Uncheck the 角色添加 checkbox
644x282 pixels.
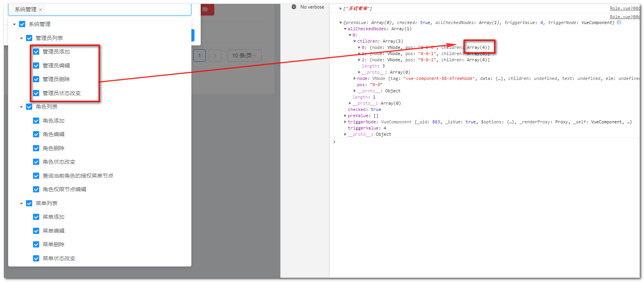[36, 121]
